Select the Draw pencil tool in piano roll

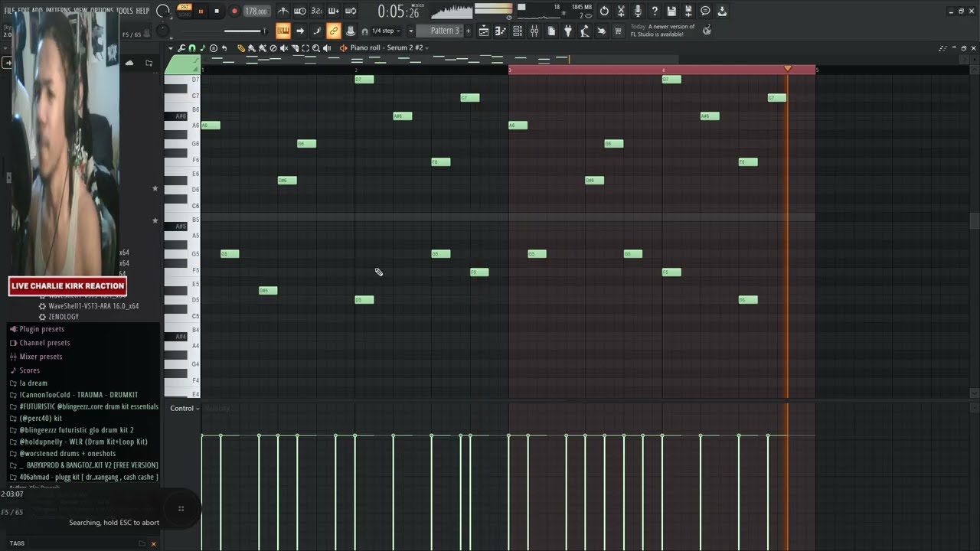pos(240,48)
